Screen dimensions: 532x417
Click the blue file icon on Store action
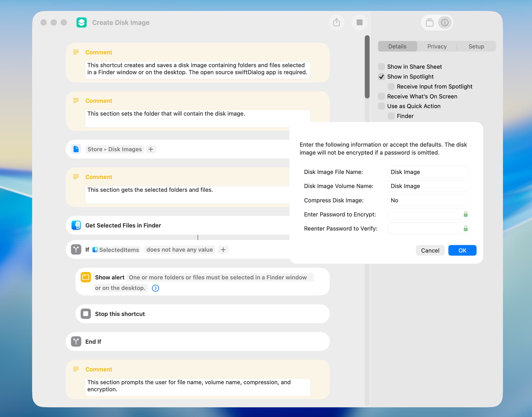tap(76, 149)
